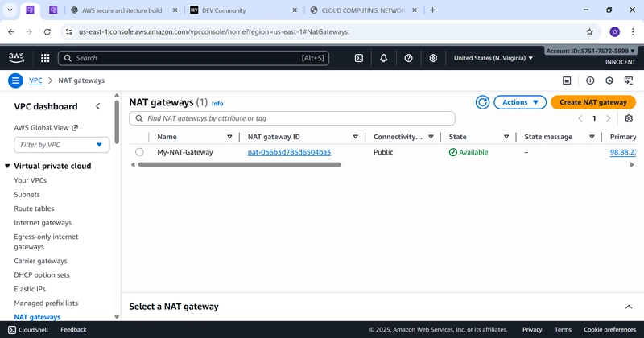
Task: Open Elastic IPs in the sidebar
Action: click(30, 289)
